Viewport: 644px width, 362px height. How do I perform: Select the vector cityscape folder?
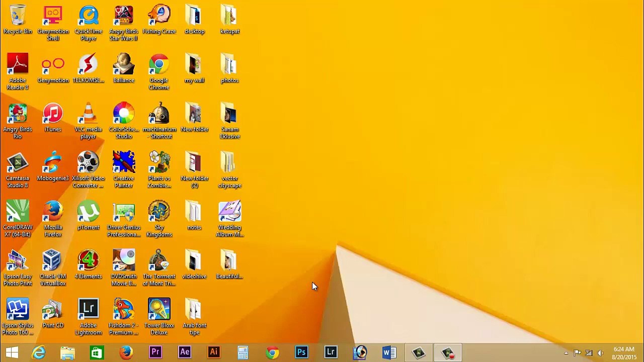click(x=230, y=170)
